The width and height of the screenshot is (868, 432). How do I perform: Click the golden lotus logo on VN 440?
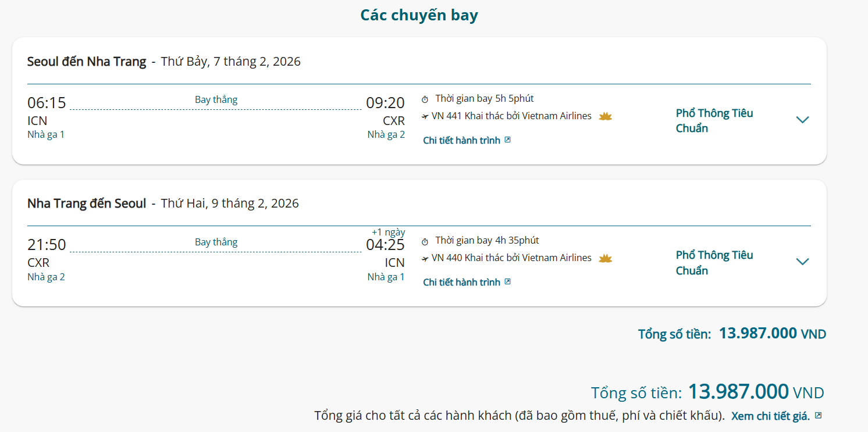[x=606, y=258]
